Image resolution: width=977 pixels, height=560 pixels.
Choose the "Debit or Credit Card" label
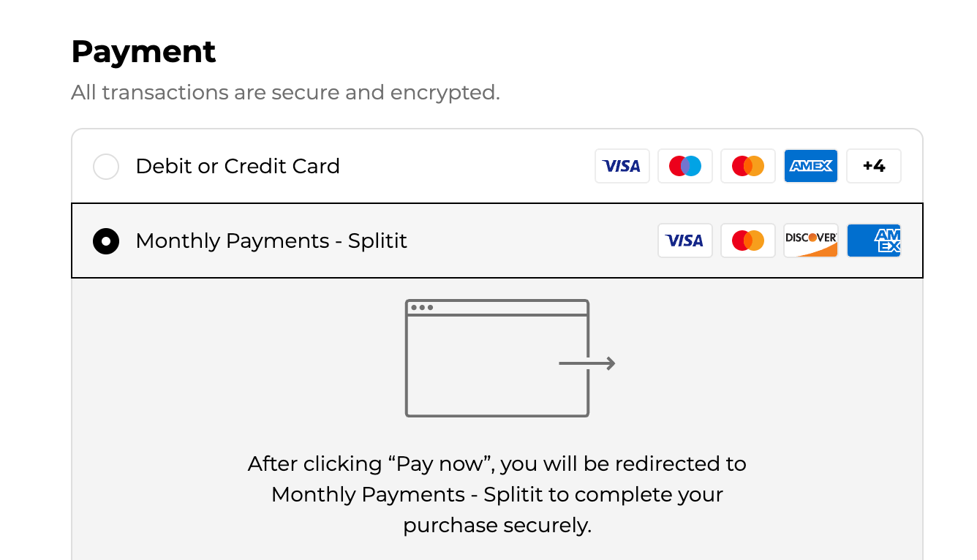238,166
